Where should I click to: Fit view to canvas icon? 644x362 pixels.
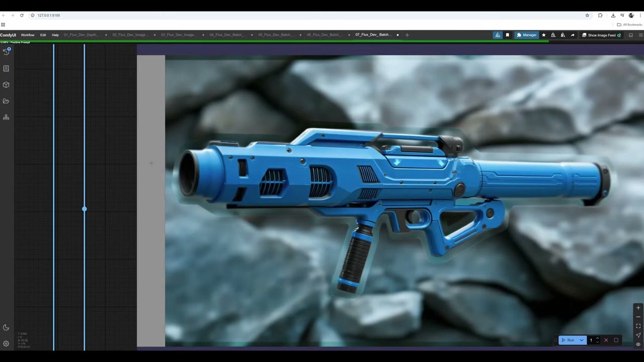pyautogui.click(x=638, y=326)
